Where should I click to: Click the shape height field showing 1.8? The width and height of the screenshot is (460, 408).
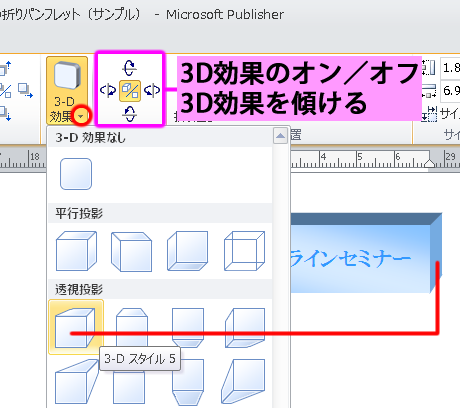(x=450, y=68)
